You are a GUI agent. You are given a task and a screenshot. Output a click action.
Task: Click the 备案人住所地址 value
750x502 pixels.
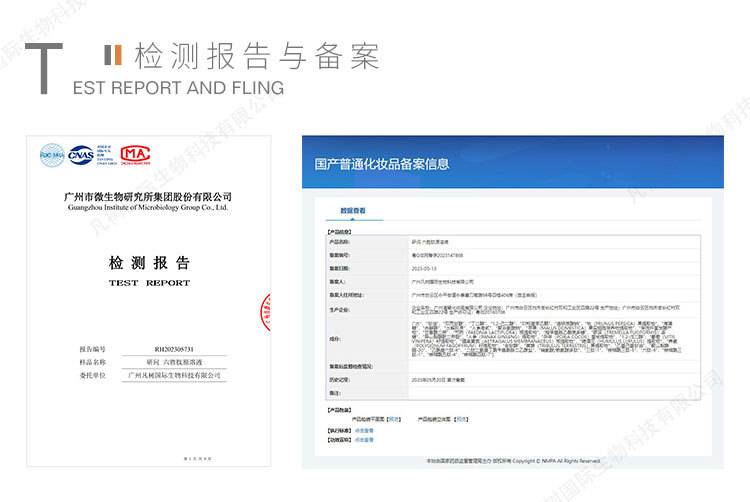click(474, 295)
